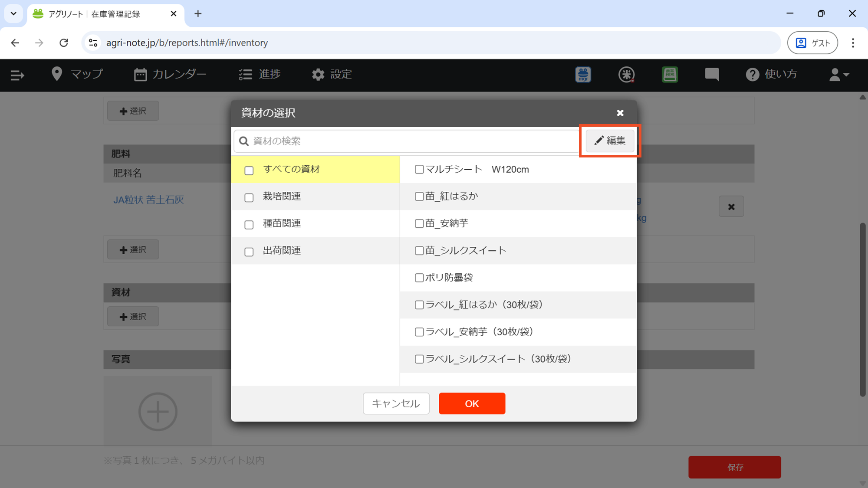
Task: Check the 種苗関連 category checkbox
Action: pos(249,225)
